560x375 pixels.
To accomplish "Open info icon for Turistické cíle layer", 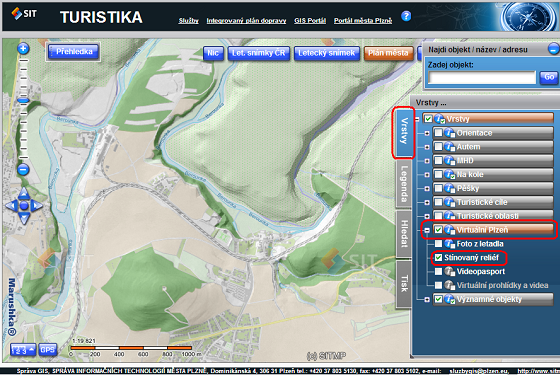I will point(450,202).
